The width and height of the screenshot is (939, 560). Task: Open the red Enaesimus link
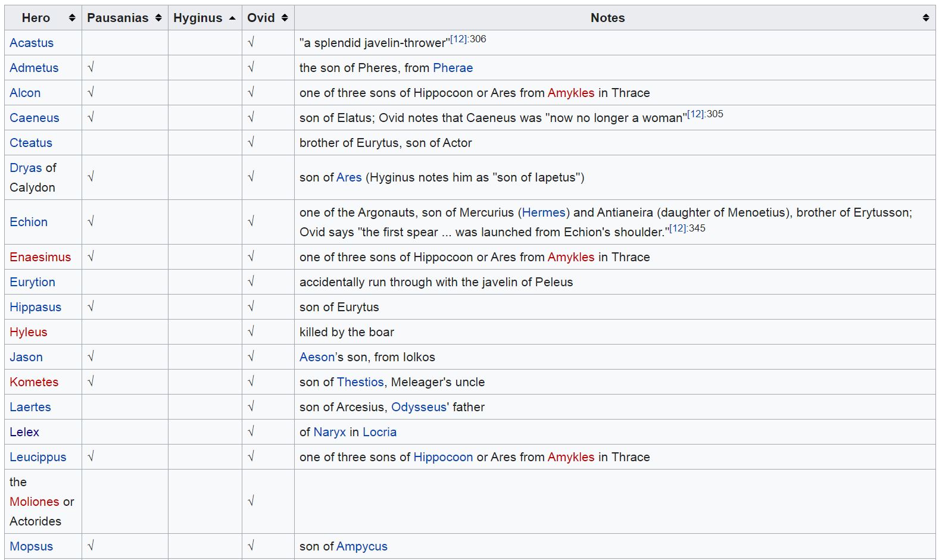[40, 257]
